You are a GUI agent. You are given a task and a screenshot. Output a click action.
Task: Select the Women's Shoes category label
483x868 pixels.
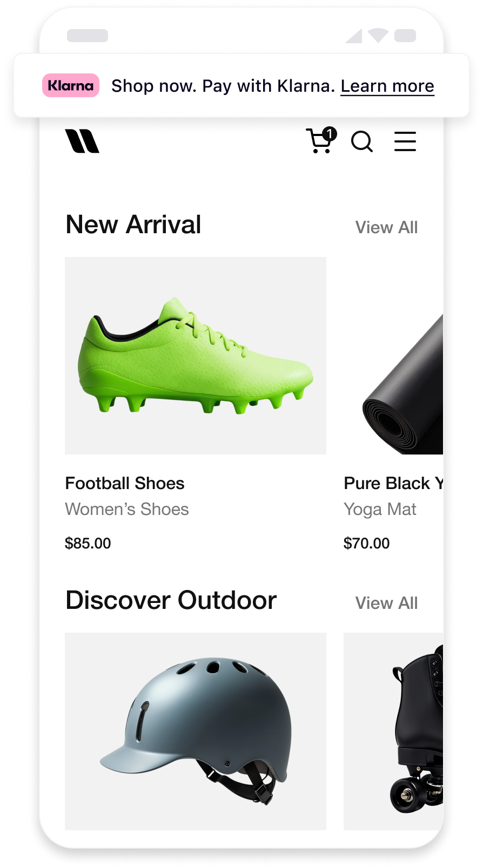pos(127,509)
